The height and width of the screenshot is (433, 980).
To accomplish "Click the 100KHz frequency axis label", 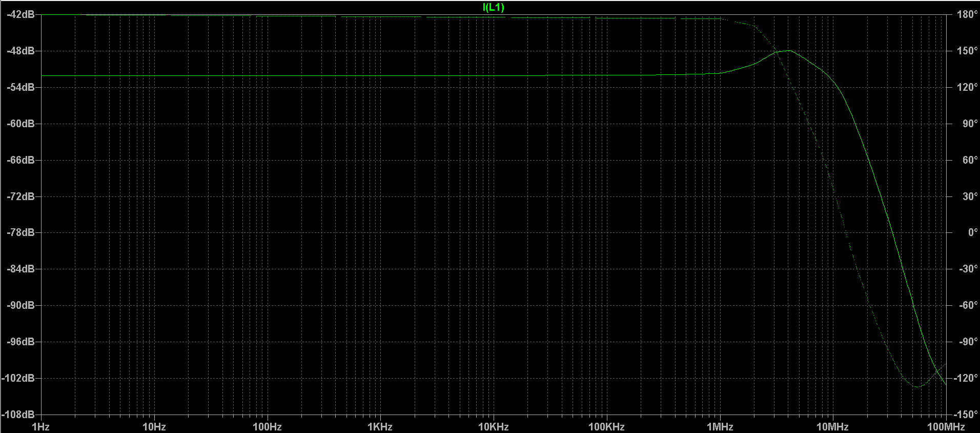I will coord(606,427).
